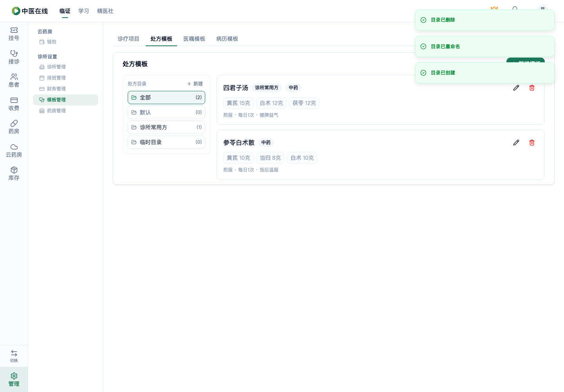Viewport: 564px width, 392px height.
Task: Delete the 参苓白术散 template with trash icon
Action: point(532,143)
